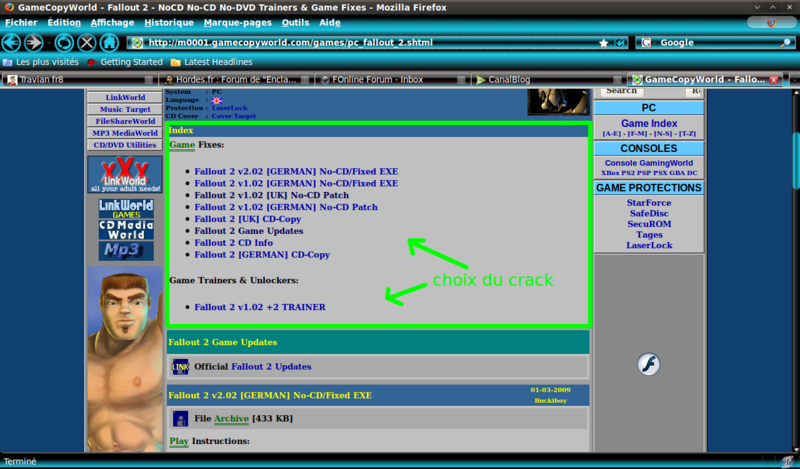Switch to the CanalBlog tab
800x469 pixels.
coord(547,80)
